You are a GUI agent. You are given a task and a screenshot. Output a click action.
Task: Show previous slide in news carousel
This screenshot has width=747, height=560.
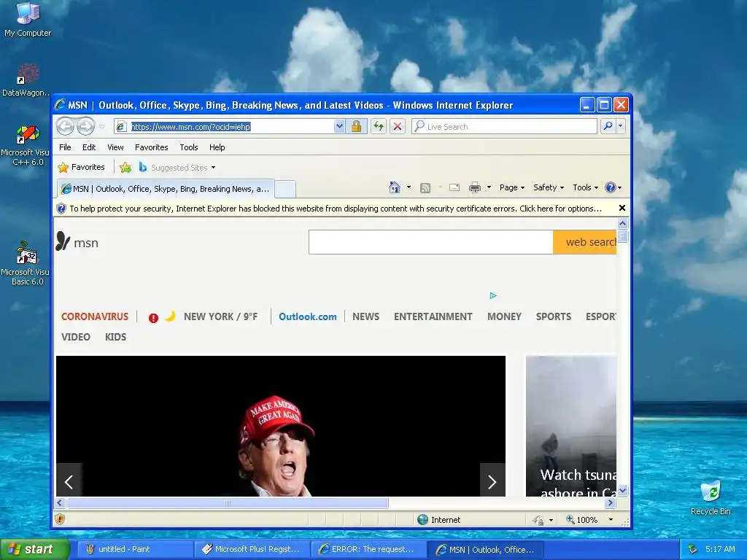[69, 481]
